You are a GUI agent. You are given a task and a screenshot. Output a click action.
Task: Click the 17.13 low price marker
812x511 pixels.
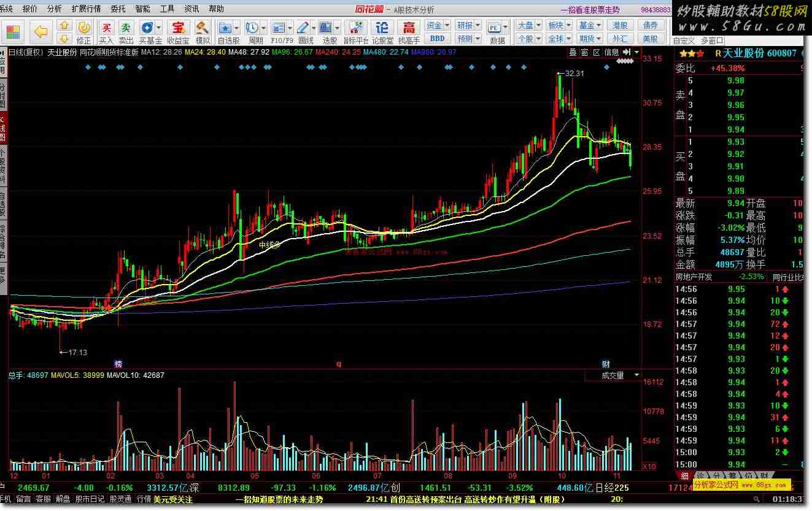click(77, 352)
